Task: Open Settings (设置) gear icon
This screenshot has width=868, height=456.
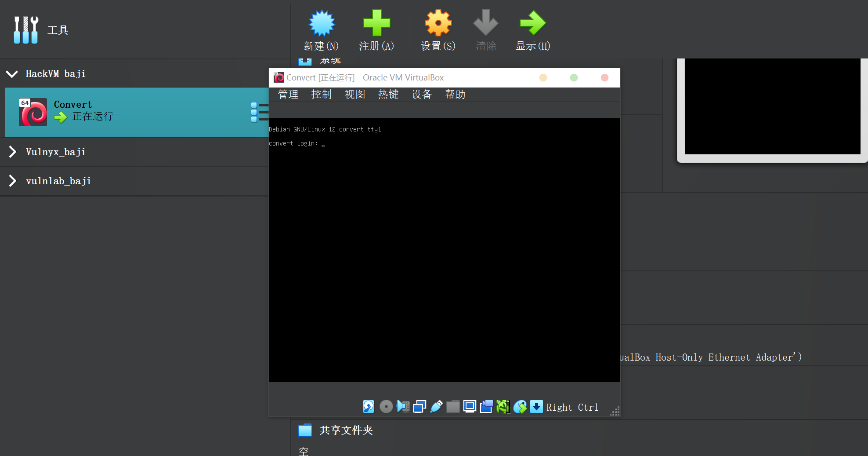Action: tap(438, 23)
